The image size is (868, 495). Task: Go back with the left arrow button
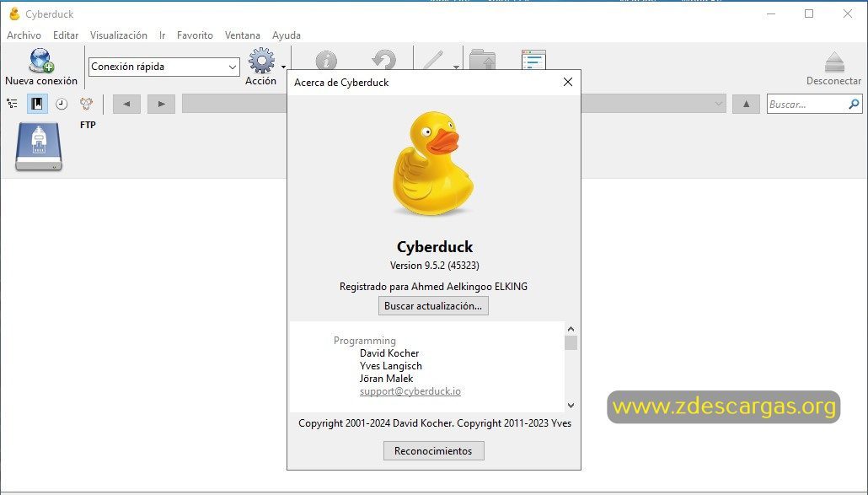[x=126, y=104]
